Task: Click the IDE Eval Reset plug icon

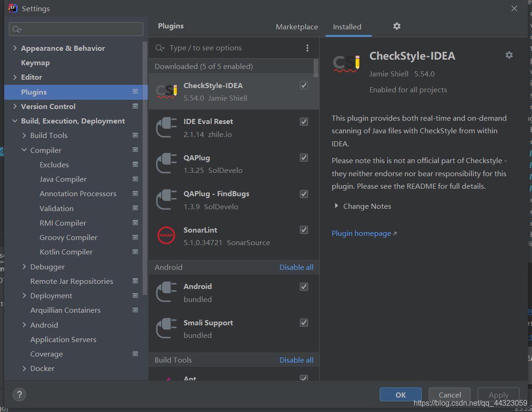Action: 166,127
